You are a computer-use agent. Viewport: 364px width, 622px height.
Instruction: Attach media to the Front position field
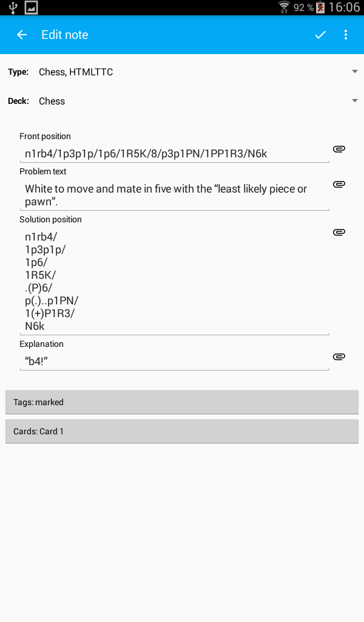[339, 148]
